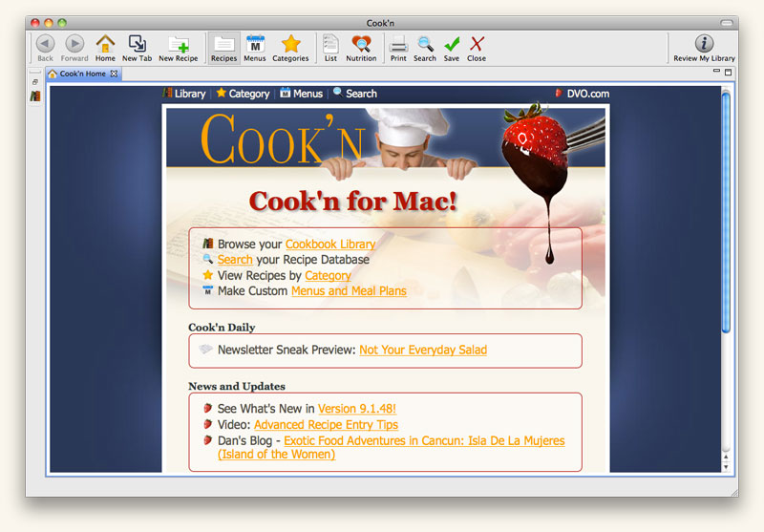The width and height of the screenshot is (764, 532).
Task: Open Advanced Recipe Entry Tips video link
Action: click(x=326, y=425)
